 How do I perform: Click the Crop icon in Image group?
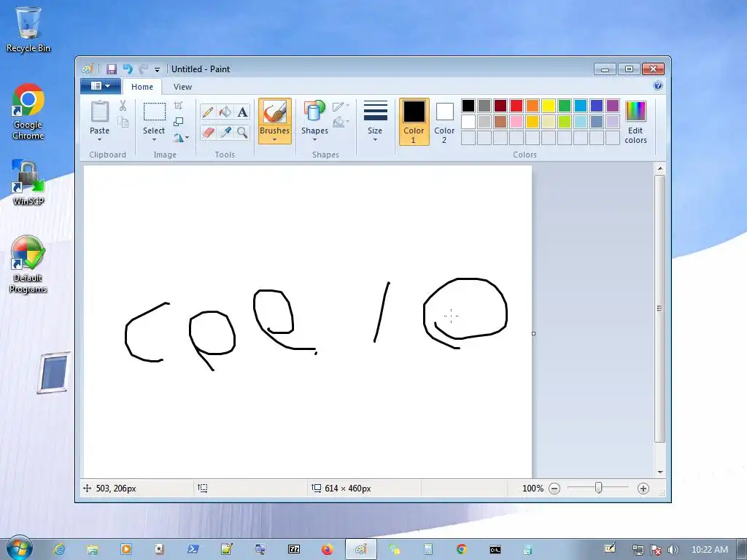pyautogui.click(x=178, y=106)
